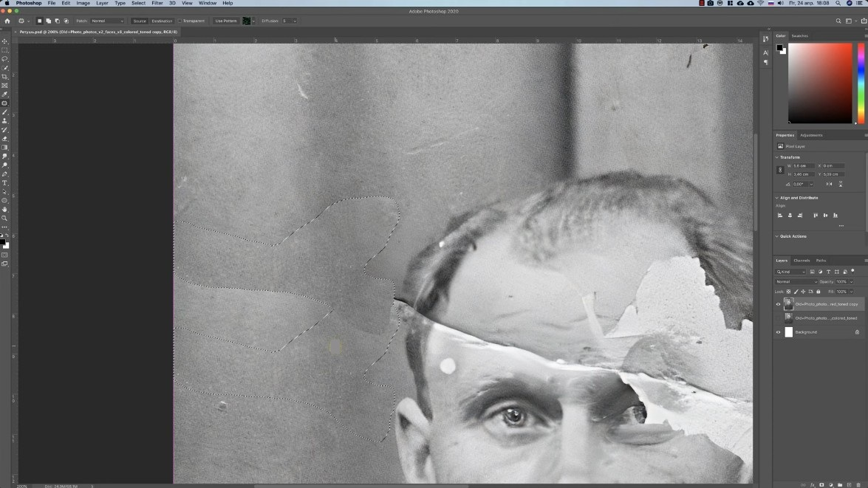Screen dimensions: 868x488
Task: Open the search icon in options bar
Action: [838, 21]
